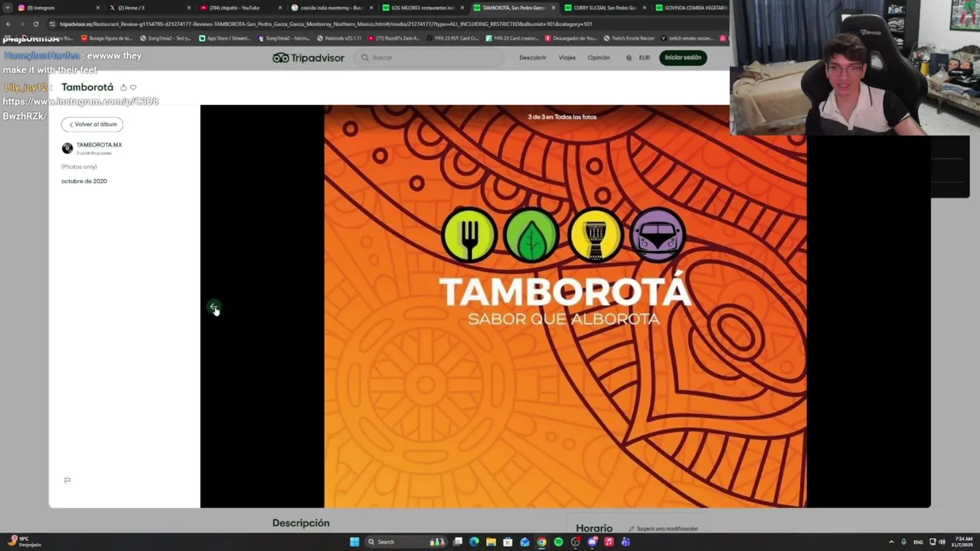Save Tamborotá with the heart icon
The height and width of the screenshot is (551, 980).
click(133, 87)
